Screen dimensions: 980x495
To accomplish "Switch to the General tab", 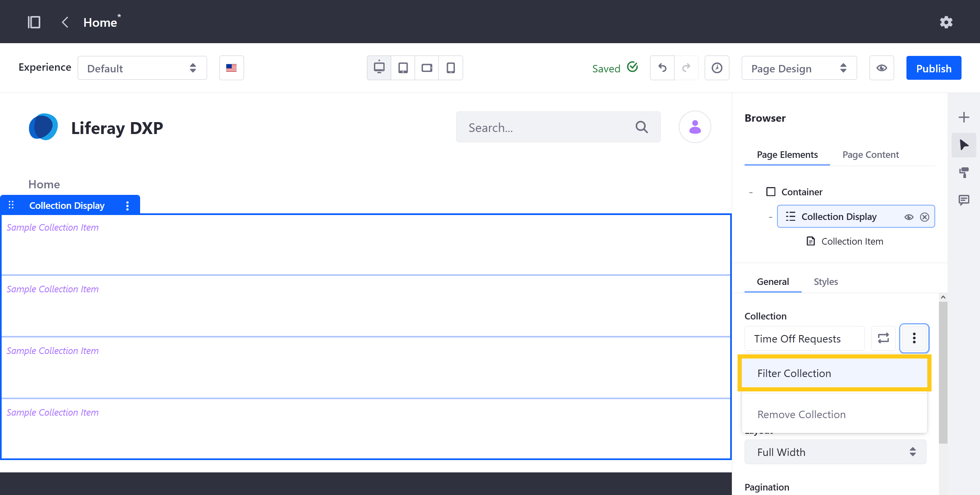I will (773, 282).
